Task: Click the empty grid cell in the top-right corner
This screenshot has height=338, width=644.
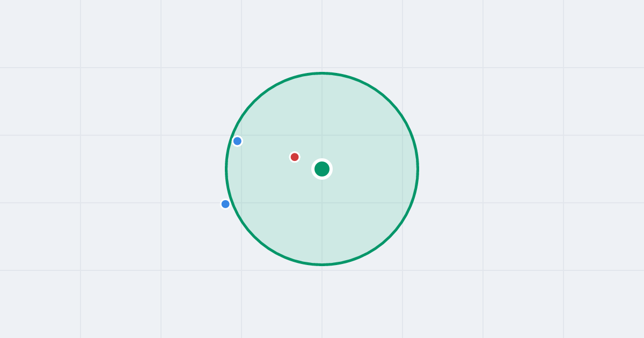Action: tap(604, 34)
